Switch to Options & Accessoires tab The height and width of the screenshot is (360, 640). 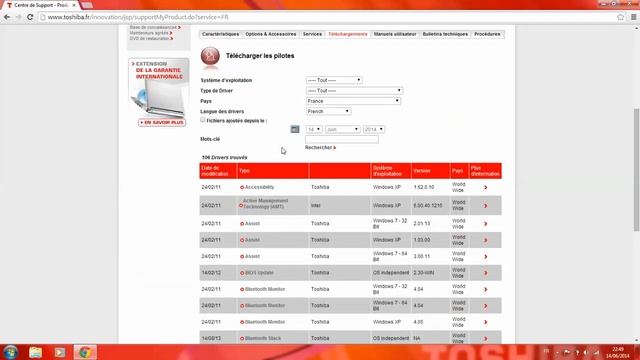[271, 34]
